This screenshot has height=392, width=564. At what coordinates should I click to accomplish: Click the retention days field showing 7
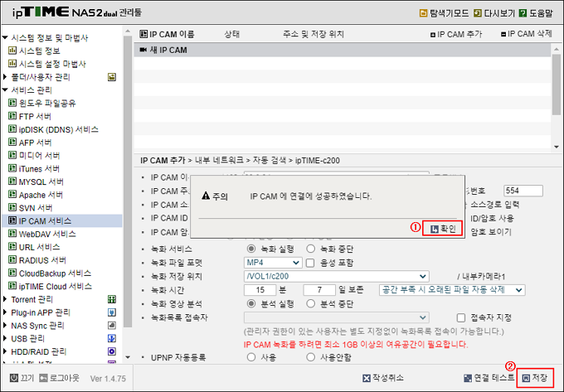[319, 290]
